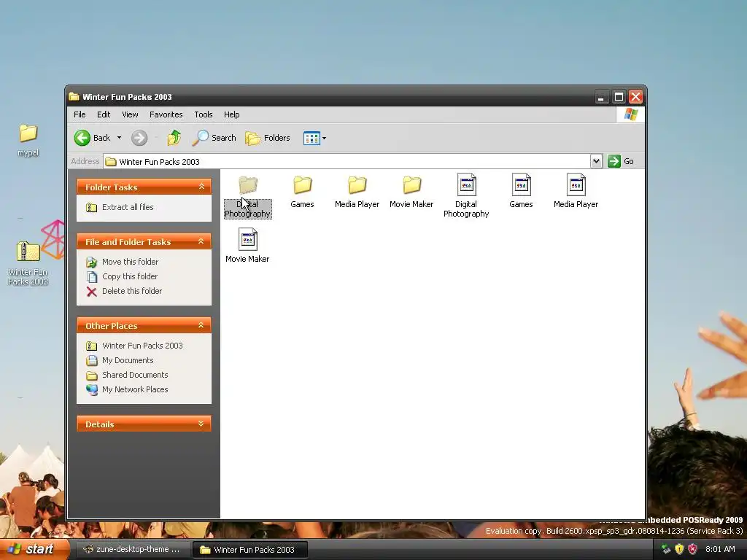Click the Safely Remove Hardware tray icon
The image size is (747, 560).
click(x=667, y=550)
